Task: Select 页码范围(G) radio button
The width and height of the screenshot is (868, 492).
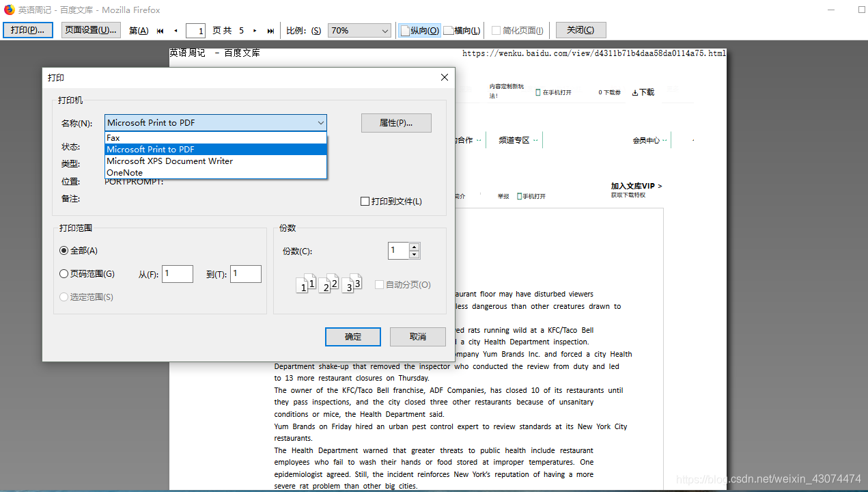Action: 64,274
